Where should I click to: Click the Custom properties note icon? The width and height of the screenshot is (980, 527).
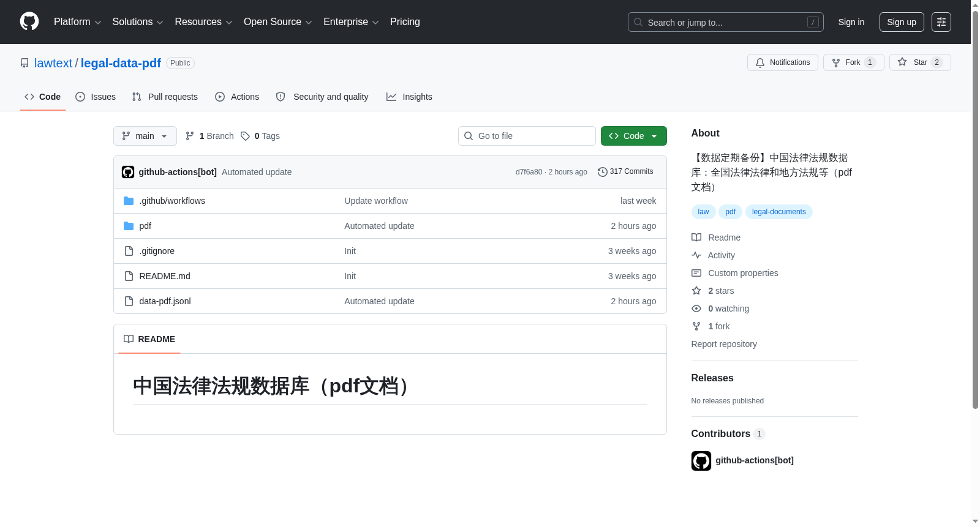pos(696,273)
